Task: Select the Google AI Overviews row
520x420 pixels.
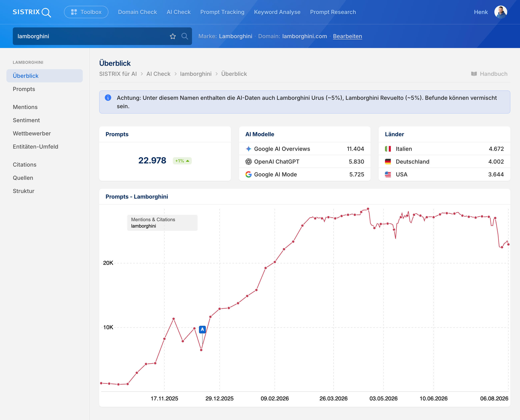Action: 305,149
